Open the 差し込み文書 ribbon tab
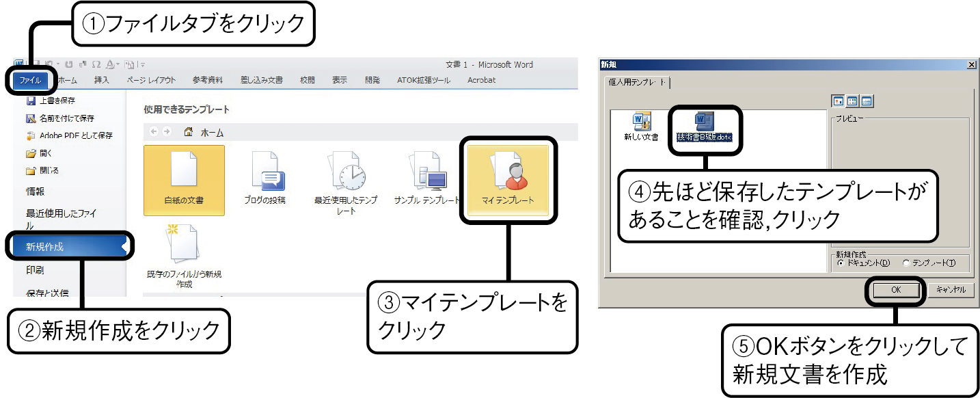The width and height of the screenshot is (980, 398). (x=261, y=81)
